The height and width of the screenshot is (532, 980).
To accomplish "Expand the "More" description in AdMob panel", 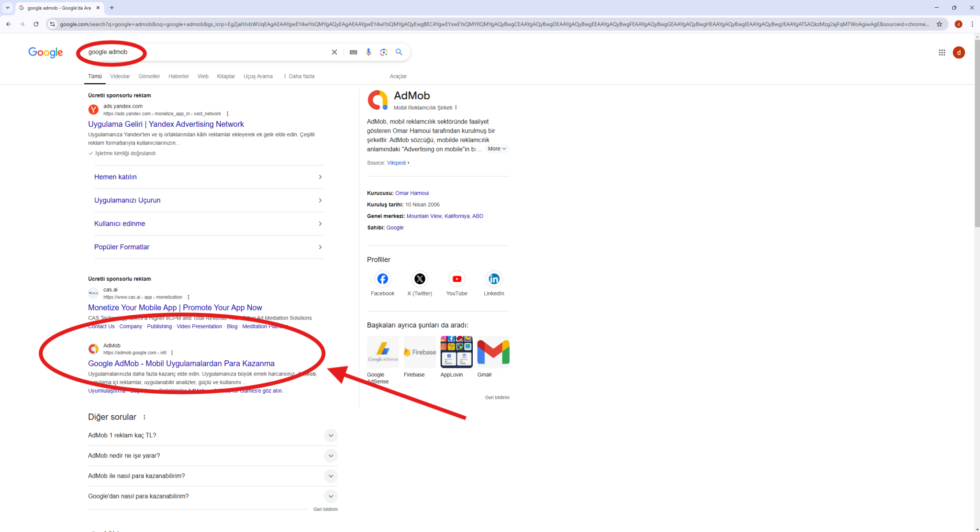I will click(497, 149).
